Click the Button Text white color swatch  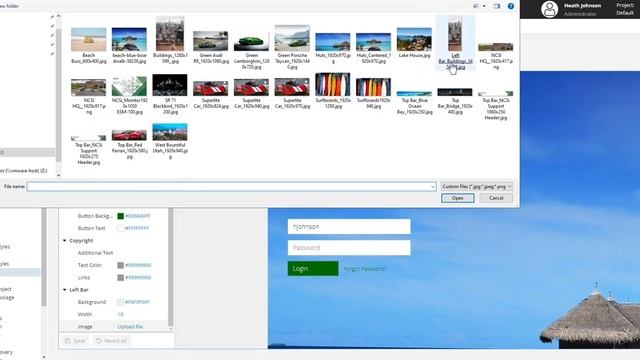tap(120, 228)
